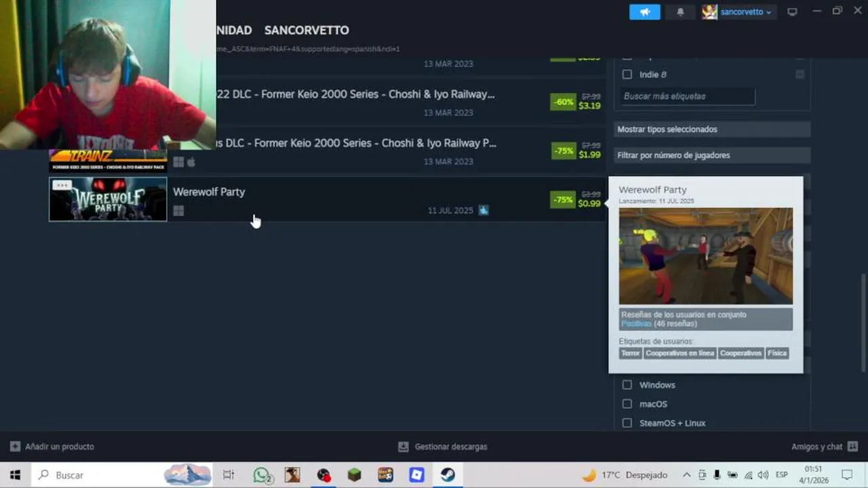Screen dimensions: 868x488
Task: Open the notifications bell
Action: [x=680, y=12]
